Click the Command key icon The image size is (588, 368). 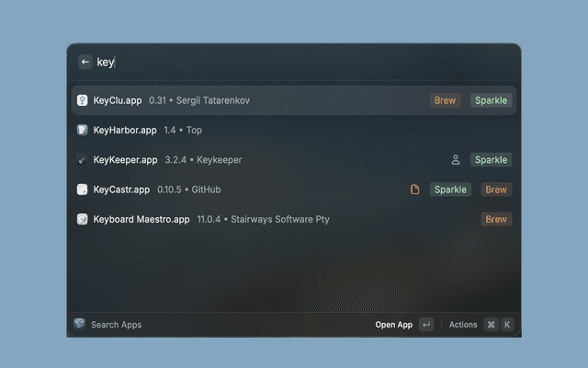tap(491, 325)
